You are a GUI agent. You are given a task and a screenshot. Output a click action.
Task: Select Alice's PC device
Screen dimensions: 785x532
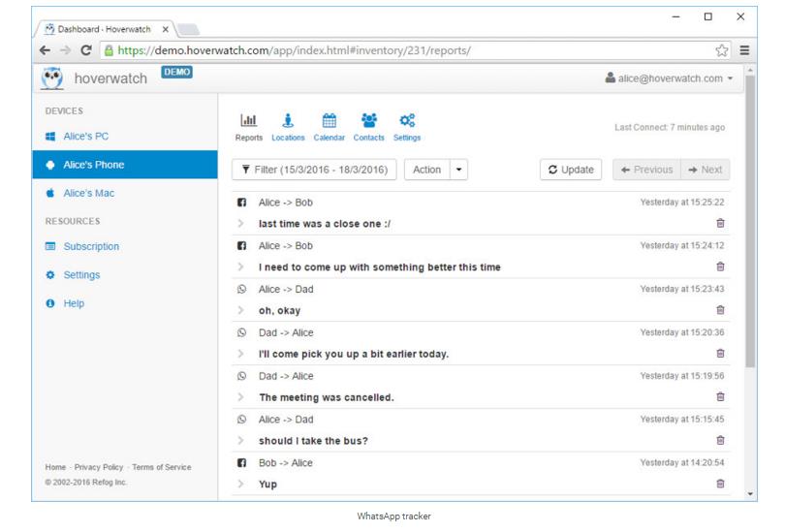125,136
